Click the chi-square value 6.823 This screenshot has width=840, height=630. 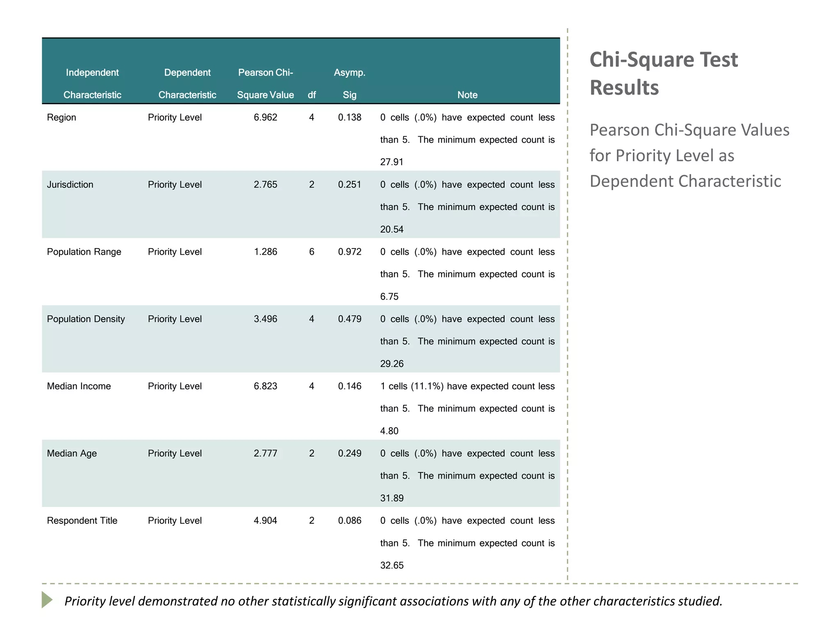pyautogui.click(x=265, y=386)
